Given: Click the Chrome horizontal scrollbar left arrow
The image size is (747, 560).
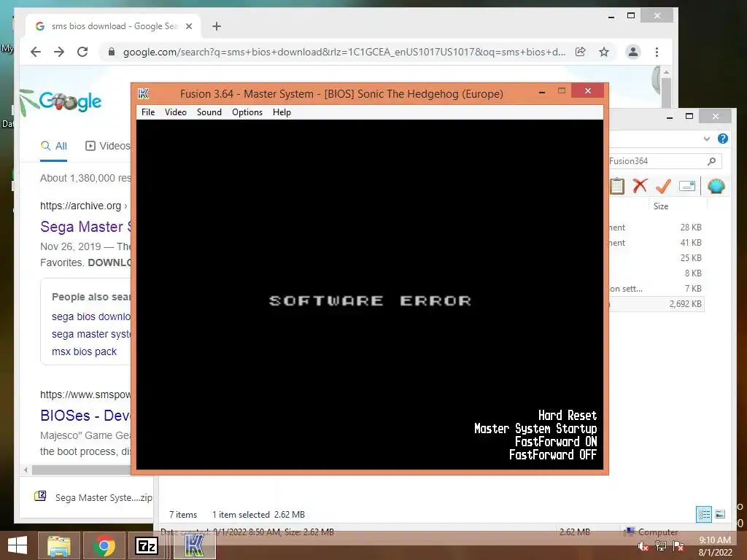Looking at the screenshot, I should click(x=26, y=470).
